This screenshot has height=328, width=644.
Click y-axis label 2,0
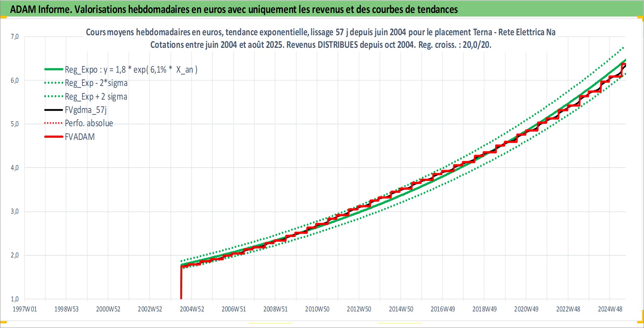tap(15, 255)
